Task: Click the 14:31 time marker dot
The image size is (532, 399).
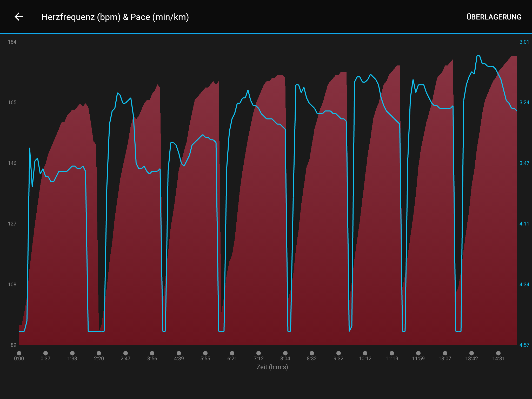Action: [498, 353]
